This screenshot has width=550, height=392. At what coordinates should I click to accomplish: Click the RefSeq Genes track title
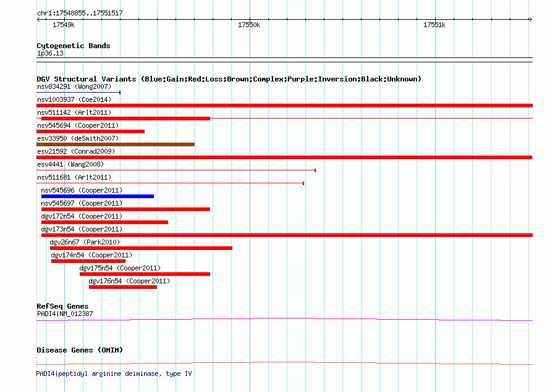(62, 306)
